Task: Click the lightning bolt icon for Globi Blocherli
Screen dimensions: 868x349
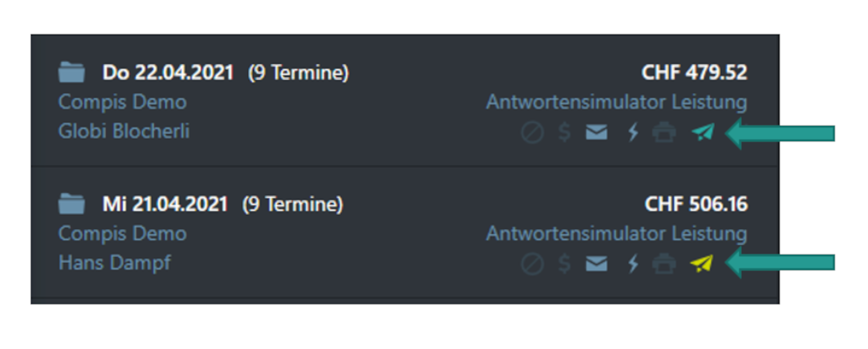Action: coord(633,132)
